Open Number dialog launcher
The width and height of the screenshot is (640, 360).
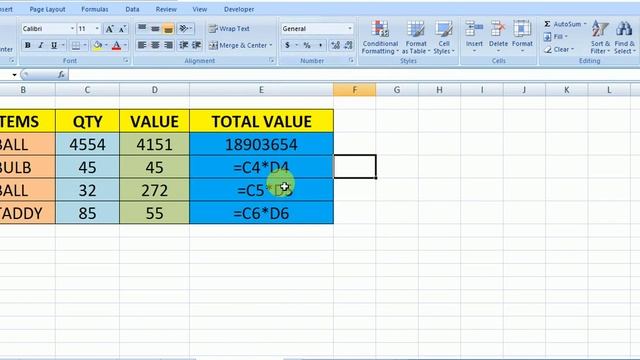(351, 60)
